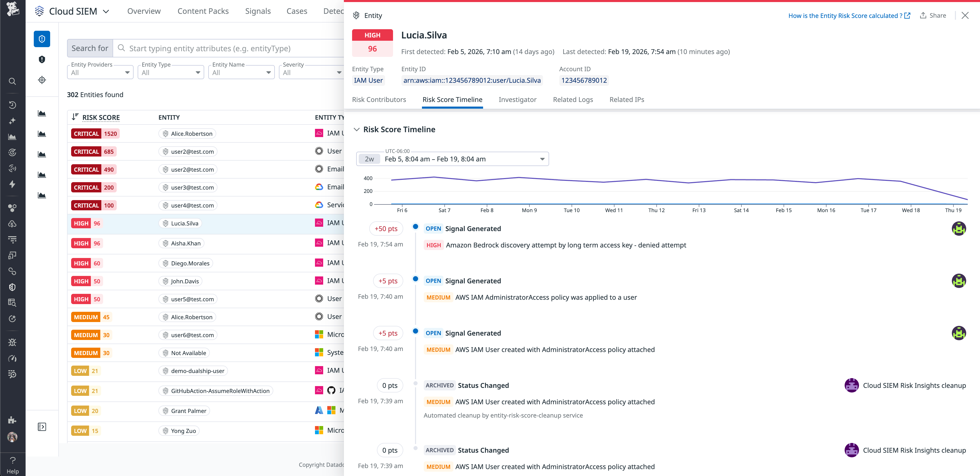Viewport: 980px width, 476px height.
Task: Open the Entity Type filter dropdown set to All
Action: coord(170,72)
